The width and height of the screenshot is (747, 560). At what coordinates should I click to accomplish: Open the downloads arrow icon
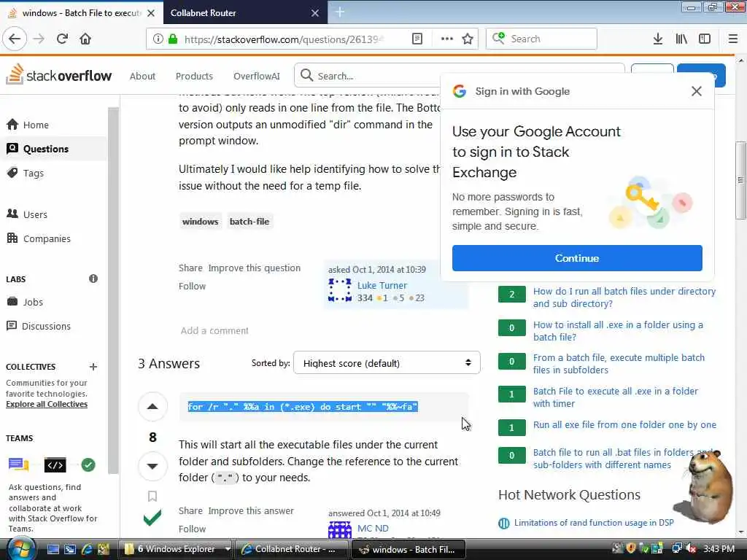pos(658,39)
